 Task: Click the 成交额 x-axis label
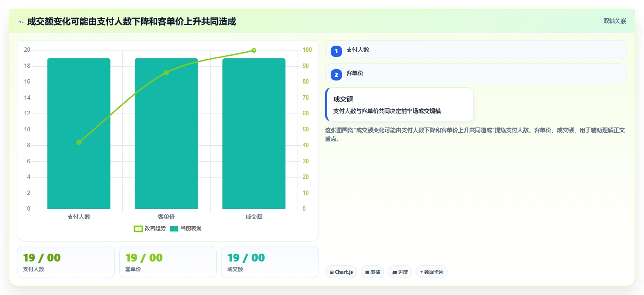click(254, 217)
